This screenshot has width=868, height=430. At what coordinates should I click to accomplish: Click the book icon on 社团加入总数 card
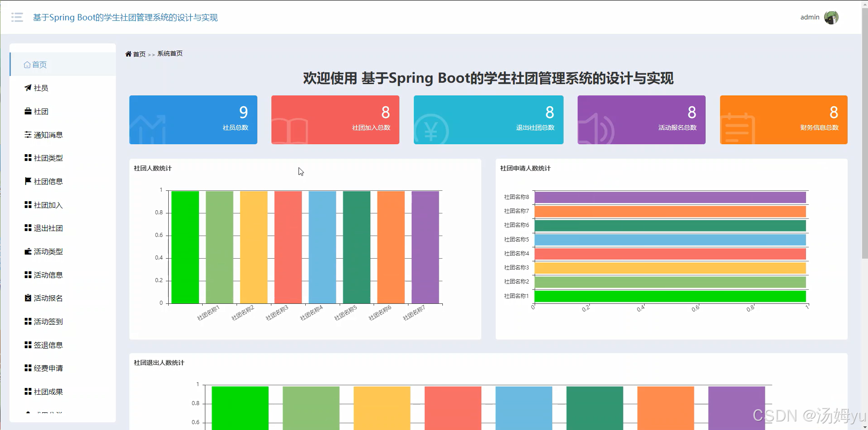[290, 131]
